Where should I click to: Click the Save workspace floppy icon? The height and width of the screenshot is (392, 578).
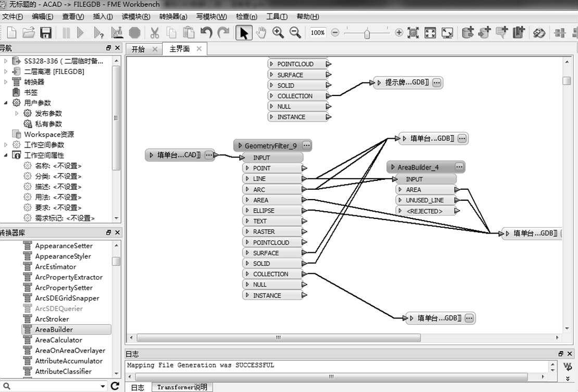click(x=46, y=33)
